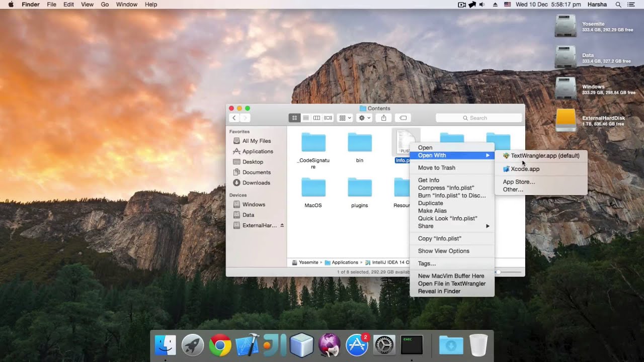Screen dimensions: 644x362
Task: Open the Apple menu
Action: tap(11, 5)
